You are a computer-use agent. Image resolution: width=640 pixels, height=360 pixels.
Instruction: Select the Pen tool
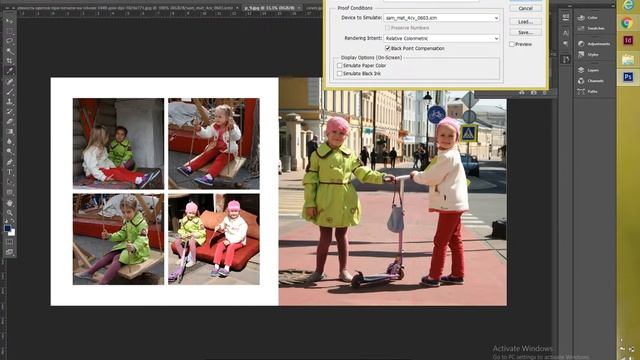[9, 162]
